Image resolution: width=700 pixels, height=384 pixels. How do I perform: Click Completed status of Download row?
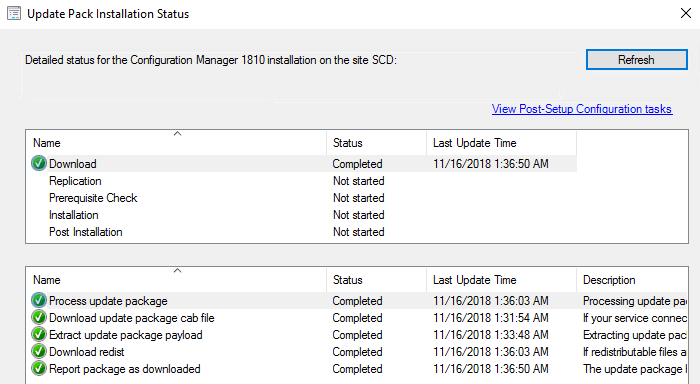(358, 164)
